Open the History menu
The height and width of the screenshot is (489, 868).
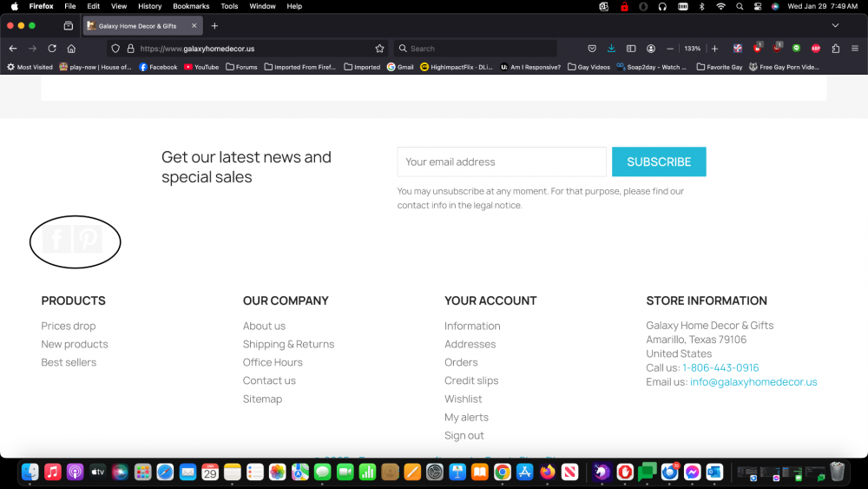pos(149,6)
